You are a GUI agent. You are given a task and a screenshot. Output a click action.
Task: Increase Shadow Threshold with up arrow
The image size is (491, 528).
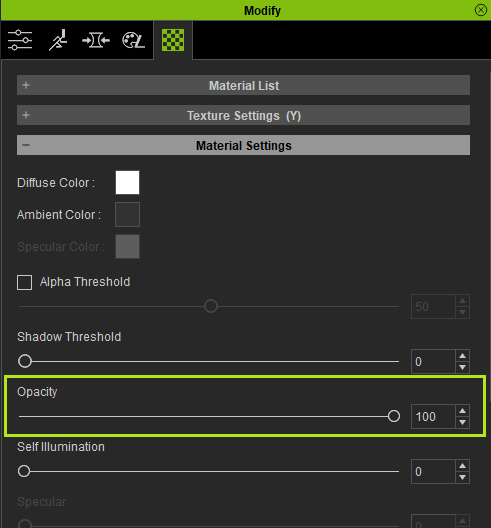(x=463, y=356)
